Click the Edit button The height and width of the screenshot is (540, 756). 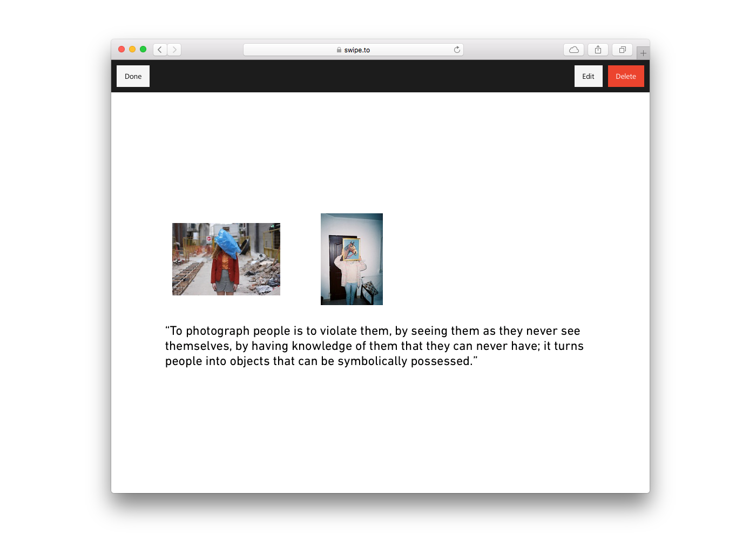588,76
